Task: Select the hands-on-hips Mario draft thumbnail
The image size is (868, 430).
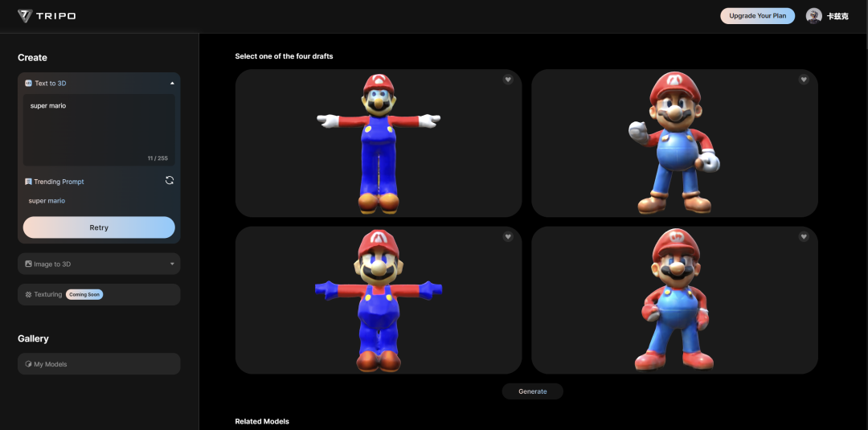Action: pos(675,301)
